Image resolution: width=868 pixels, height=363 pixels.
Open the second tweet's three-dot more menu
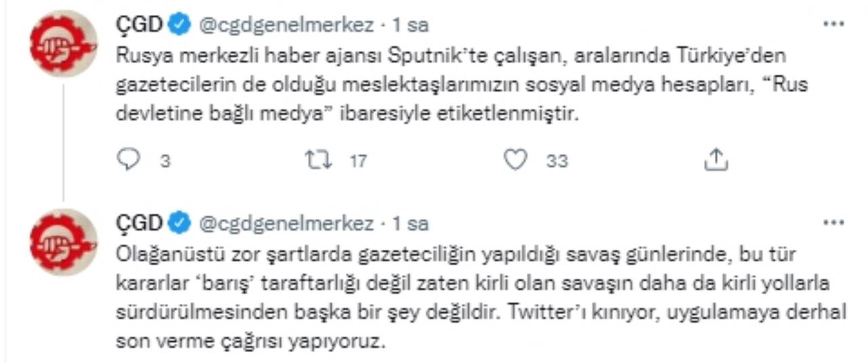pos(833,223)
